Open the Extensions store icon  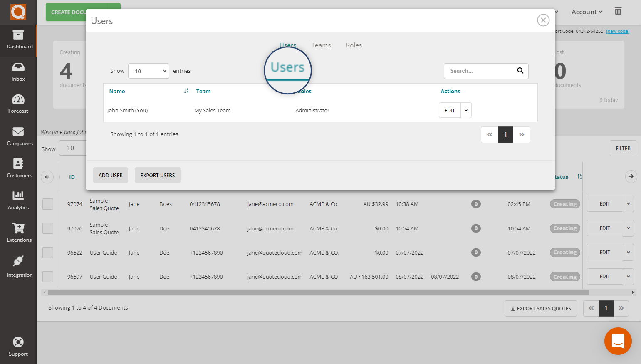tap(18, 233)
